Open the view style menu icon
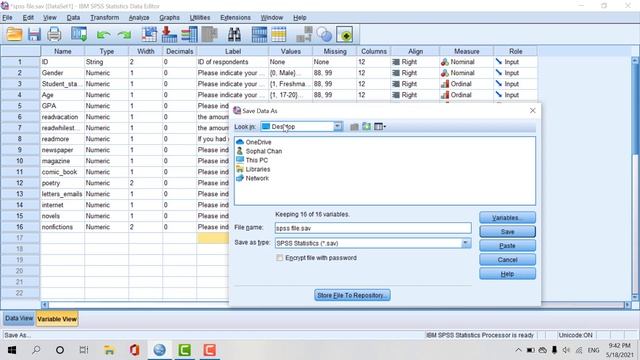640x360 pixels. pyautogui.click(x=380, y=127)
